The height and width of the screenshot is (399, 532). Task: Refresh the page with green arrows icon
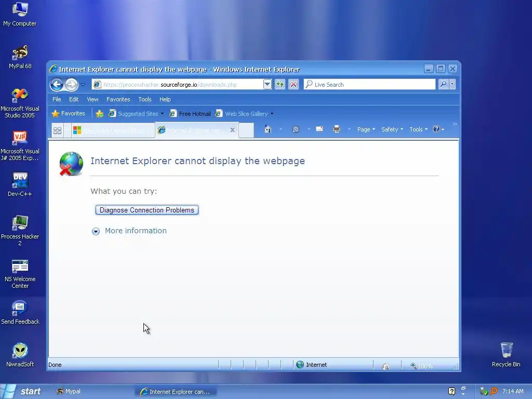click(280, 85)
